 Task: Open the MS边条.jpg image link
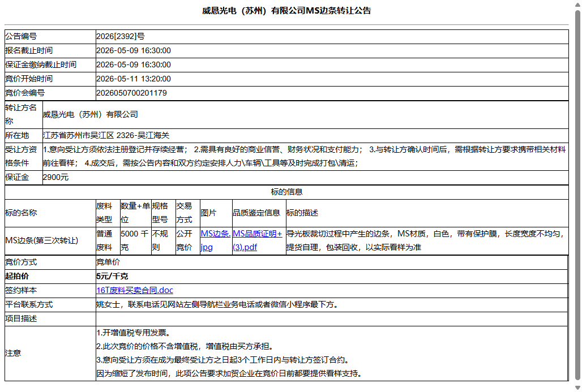[215, 240]
